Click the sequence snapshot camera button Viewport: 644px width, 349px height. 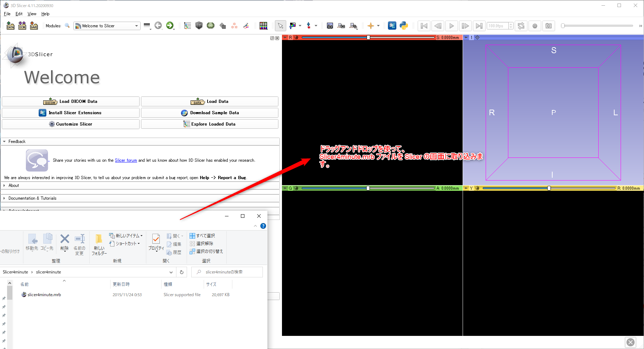(x=549, y=26)
